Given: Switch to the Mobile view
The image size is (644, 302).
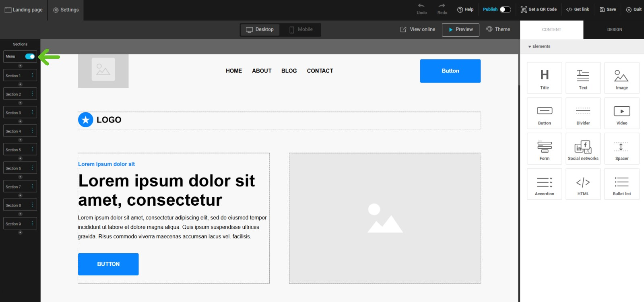Looking at the screenshot, I should [x=301, y=29].
